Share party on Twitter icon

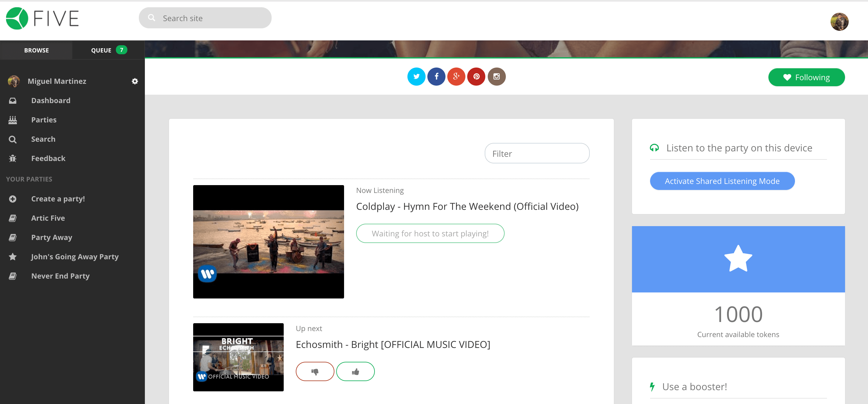click(x=416, y=76)
